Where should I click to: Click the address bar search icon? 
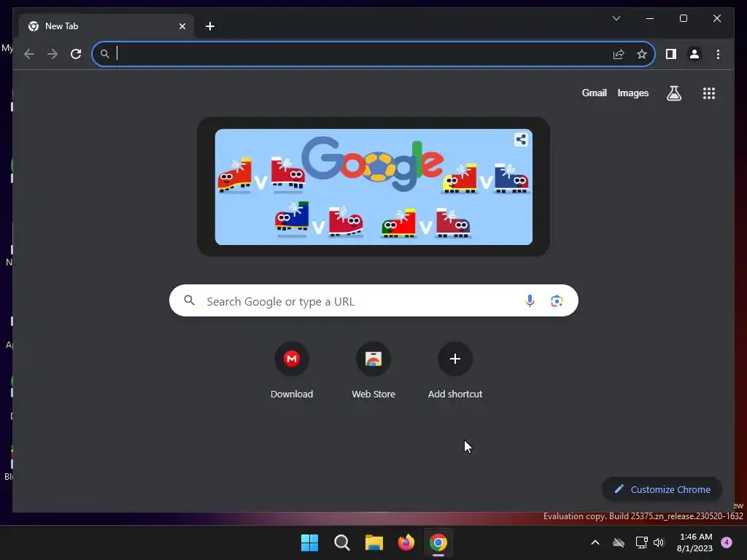coord(105,54)
